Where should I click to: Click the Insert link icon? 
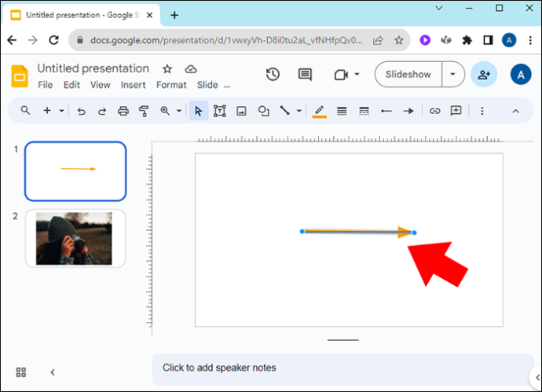(x=434, y=111)
